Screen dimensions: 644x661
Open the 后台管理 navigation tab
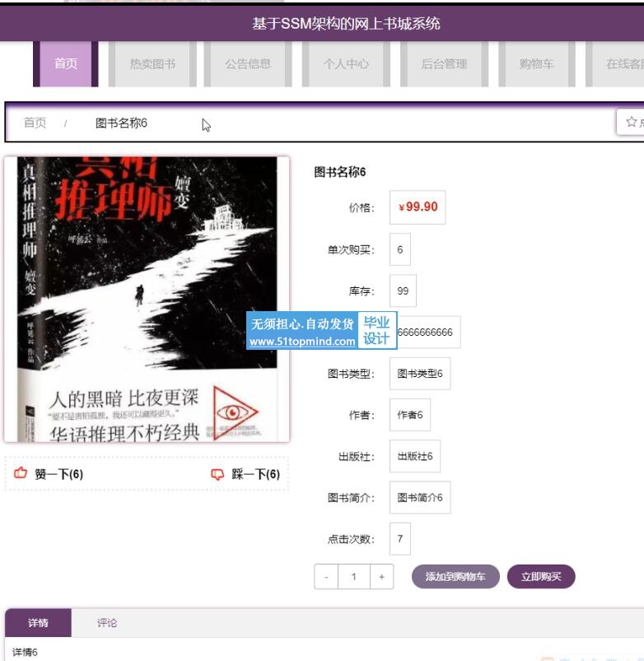click(x=444, y=63)
